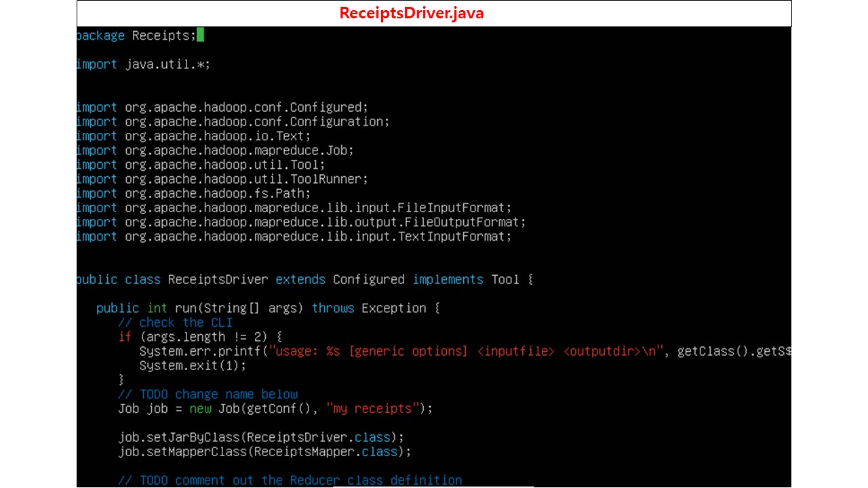Click the 'if (args.length != 2)' line
Screen dimensions: 868x488
tap(200, 337)
